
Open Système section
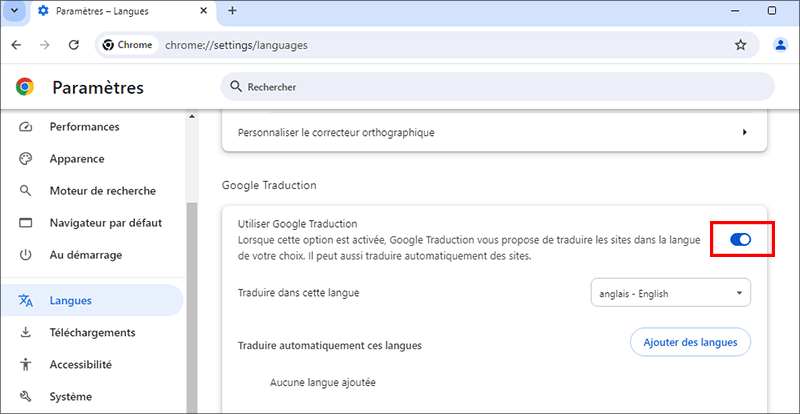[92, 396]
